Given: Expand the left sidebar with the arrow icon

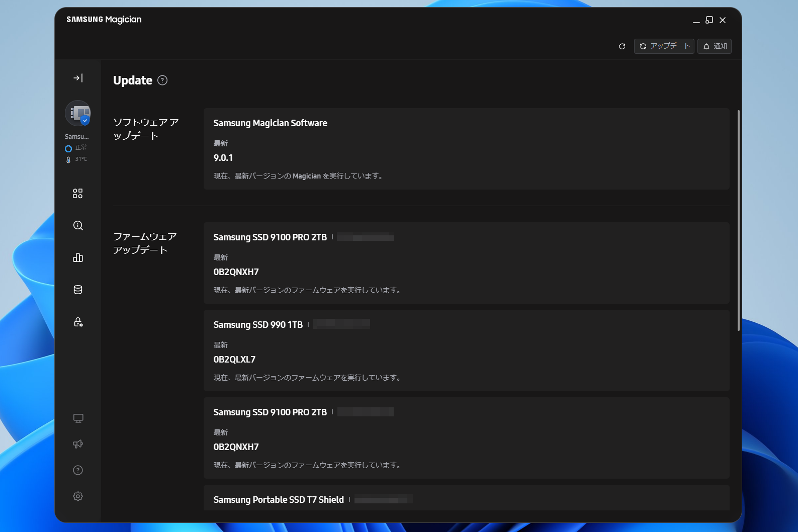Looking at the screenshot, I should click(78, 78).
